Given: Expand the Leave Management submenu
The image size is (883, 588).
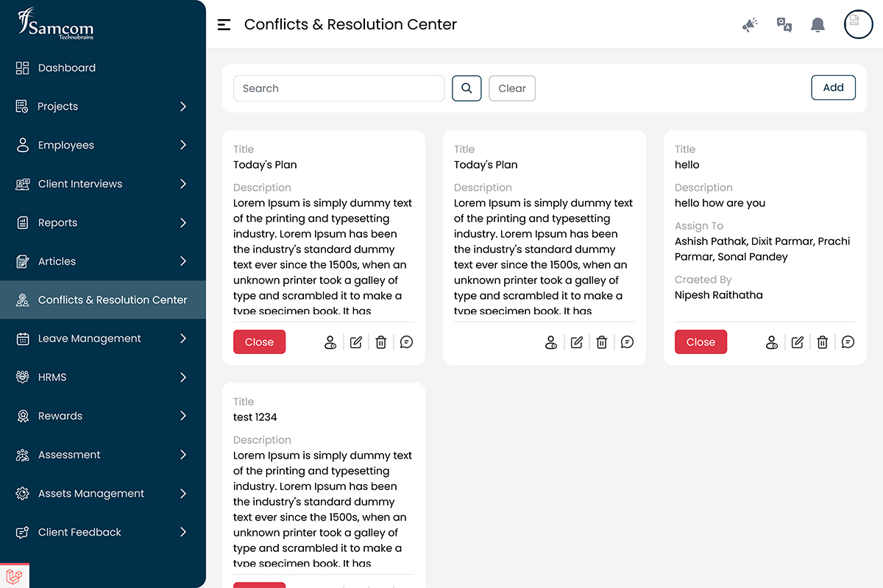Looking at the screenshot, I should tap(183, 339).
